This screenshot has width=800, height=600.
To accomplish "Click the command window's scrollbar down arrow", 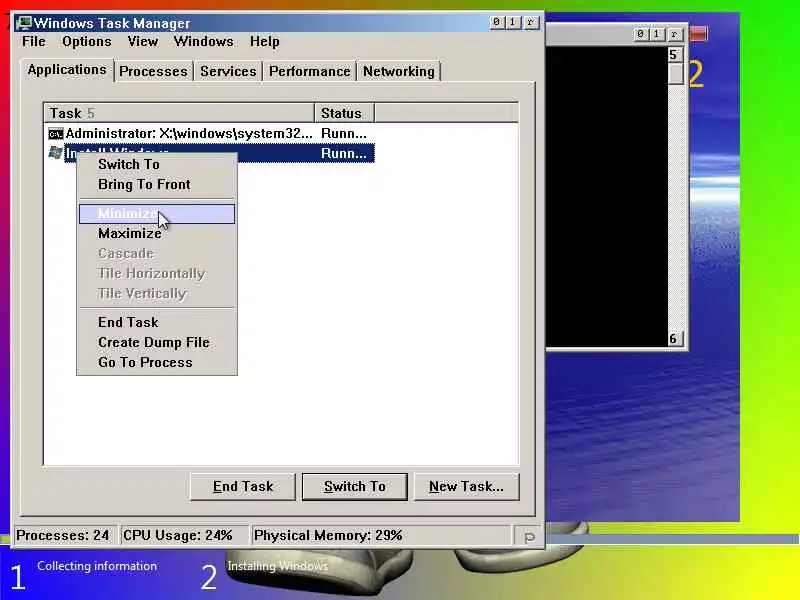I will (x=675, y=339).
